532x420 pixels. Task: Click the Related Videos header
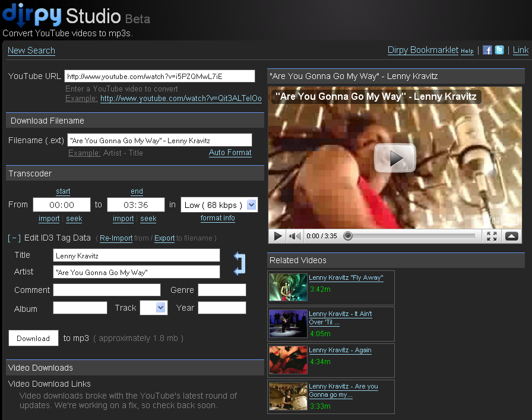(x=396, y=260)
